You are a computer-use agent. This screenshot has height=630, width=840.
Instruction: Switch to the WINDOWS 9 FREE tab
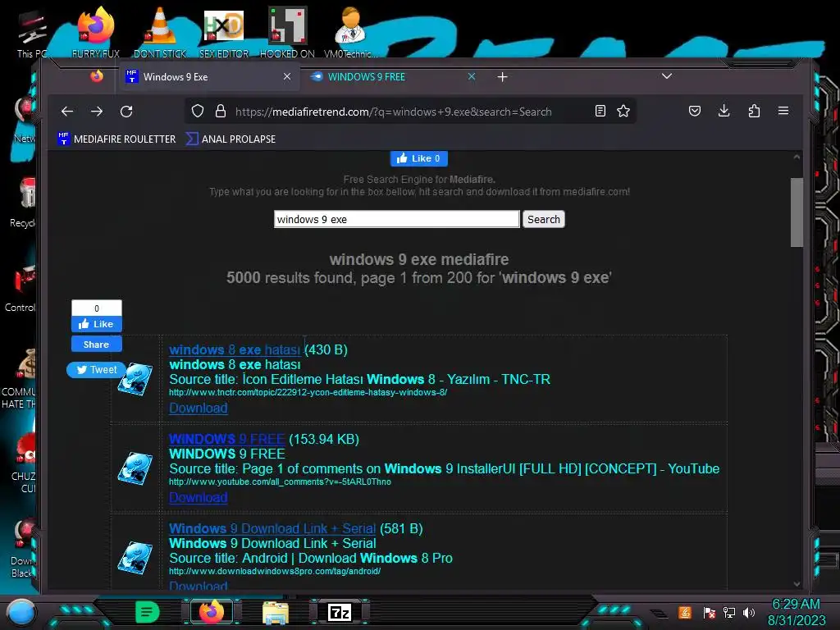pyautogui.click(x=395, y=77)
